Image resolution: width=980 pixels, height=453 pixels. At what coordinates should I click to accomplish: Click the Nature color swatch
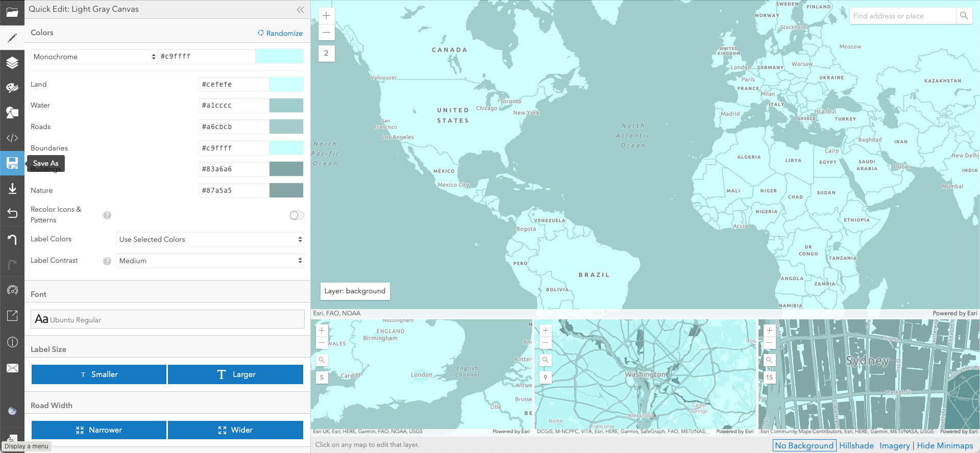coord(286,190)
